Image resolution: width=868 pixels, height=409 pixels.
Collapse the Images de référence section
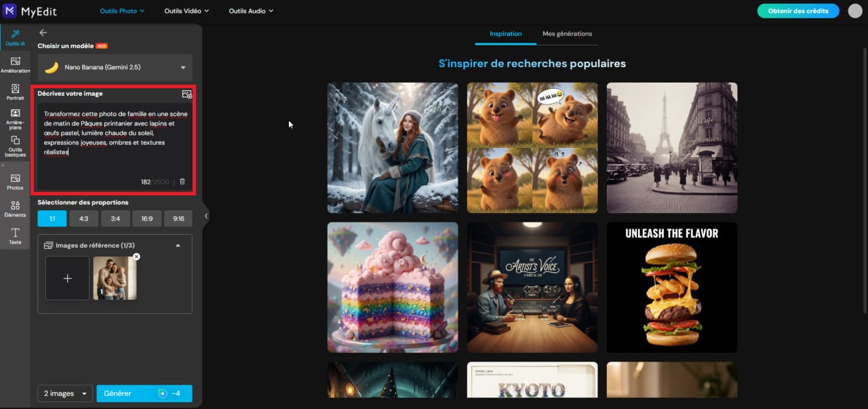tap(178, 246)
